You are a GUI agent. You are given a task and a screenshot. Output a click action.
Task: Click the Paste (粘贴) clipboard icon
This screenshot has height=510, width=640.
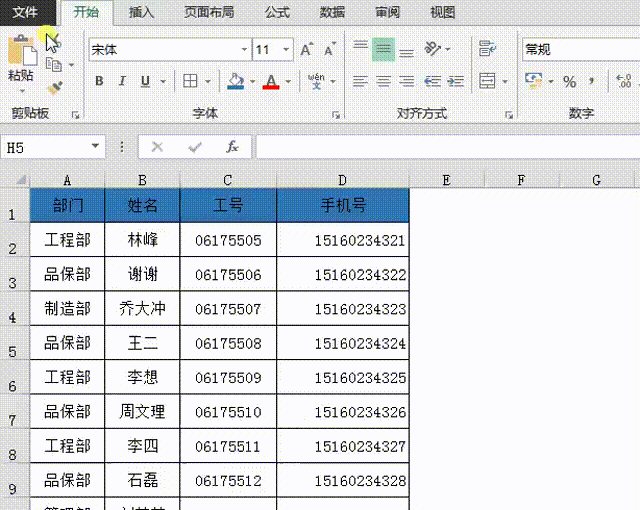[x=20, y=50]
